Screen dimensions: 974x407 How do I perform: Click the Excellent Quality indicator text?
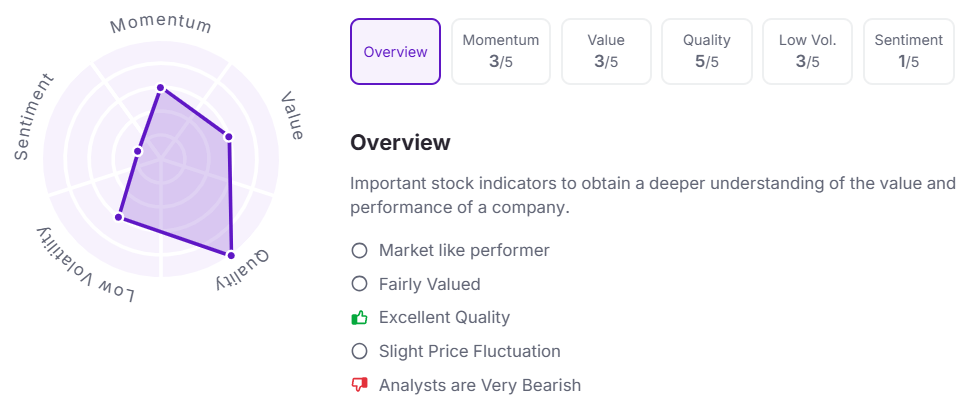(x=444, y=318)
